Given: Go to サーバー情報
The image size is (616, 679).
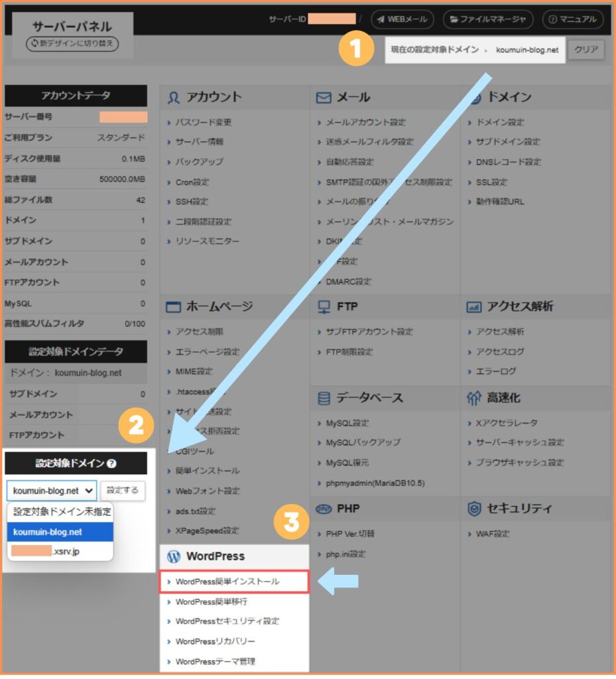Looking at the screenshot, I should click(x=199, y=142).
